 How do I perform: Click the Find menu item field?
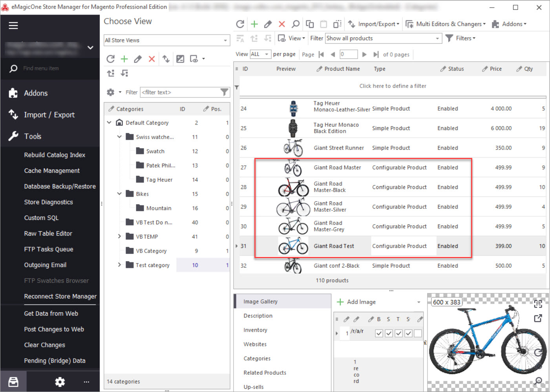tap(41, 68)
